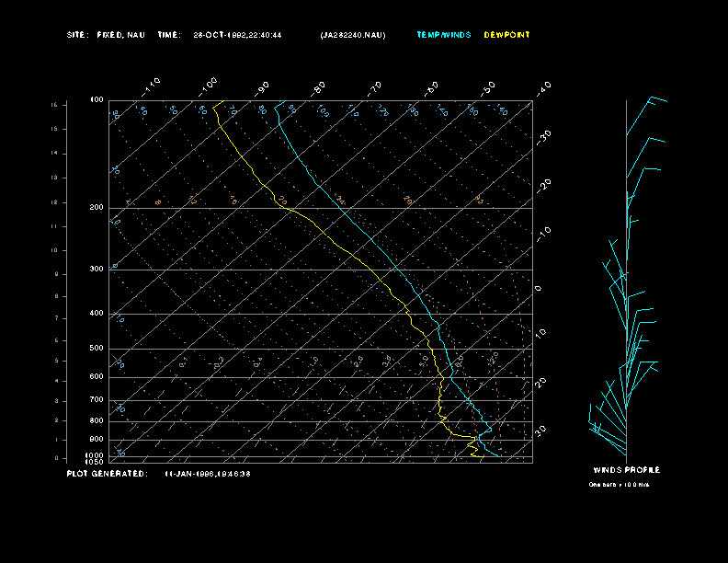The width and height of the screenshot is (728, 563).
Task: Select the SITE: FIXED, NAU header text
Action: [x=106, y=35]
